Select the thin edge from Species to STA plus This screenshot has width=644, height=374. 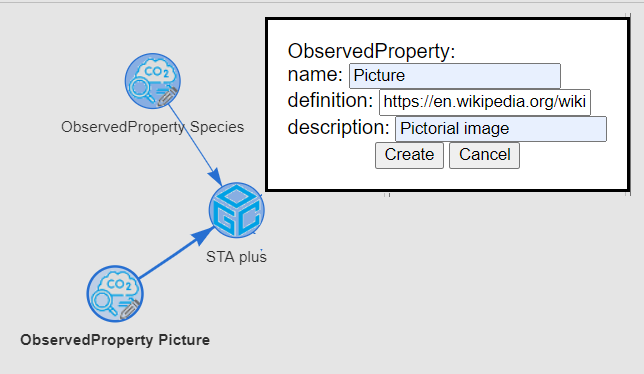coord(192,140)
